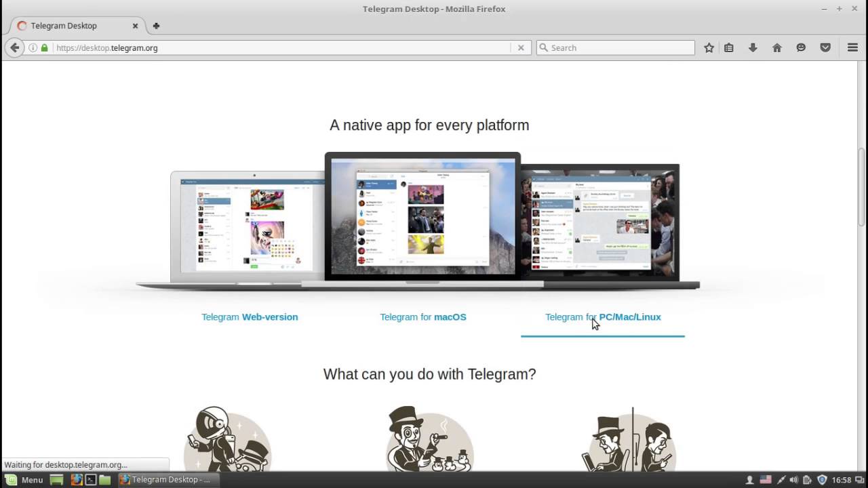Open a new tab with the plus button
Viewport: 868px width, 488px height.
156,26
